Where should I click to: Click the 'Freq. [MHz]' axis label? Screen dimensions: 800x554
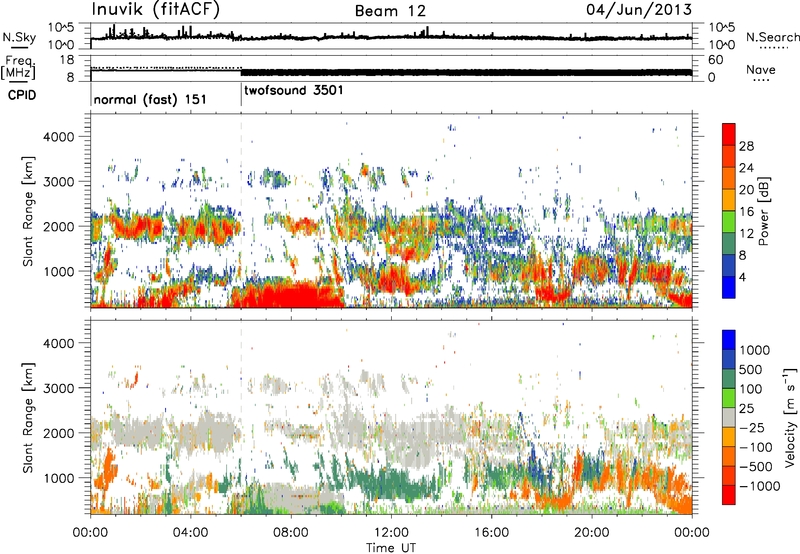[18, 67]
